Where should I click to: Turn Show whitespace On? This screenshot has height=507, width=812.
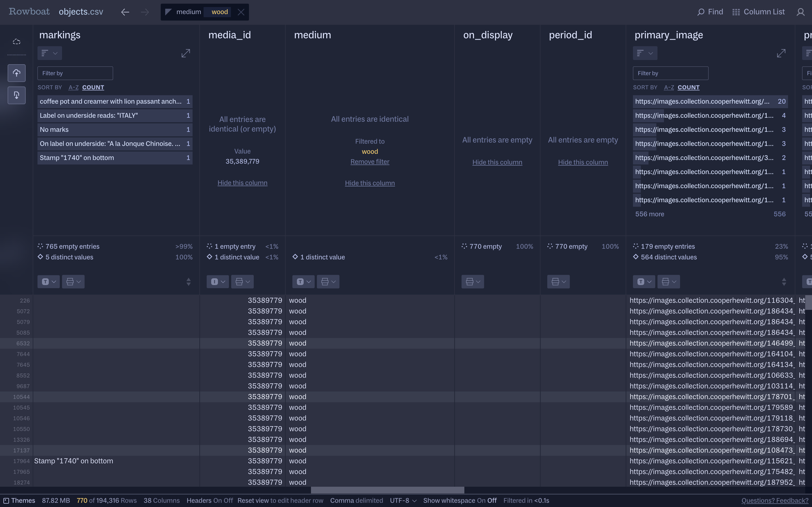[481, 501]
